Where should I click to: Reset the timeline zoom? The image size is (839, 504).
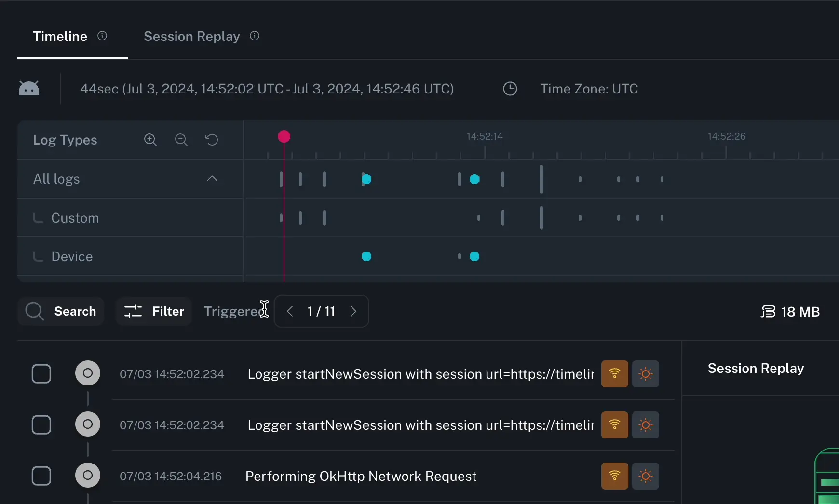tap(212, 140)
